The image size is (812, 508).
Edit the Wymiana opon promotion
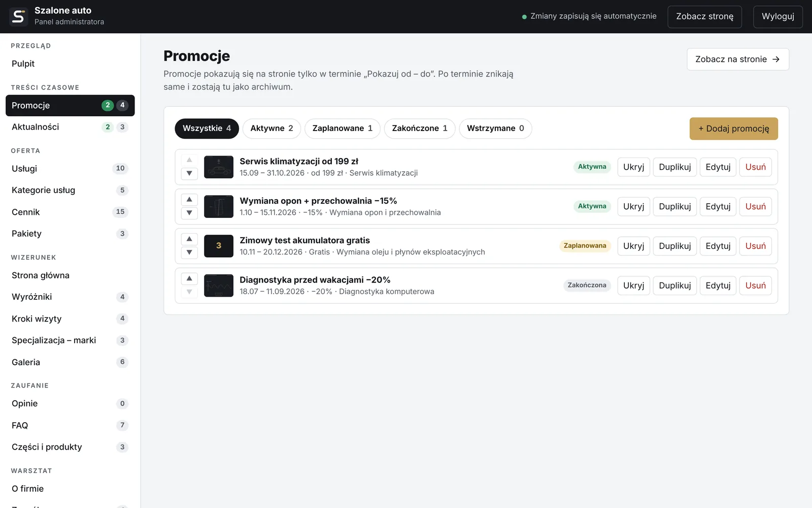pyautogui.click(x=718, y=207)
